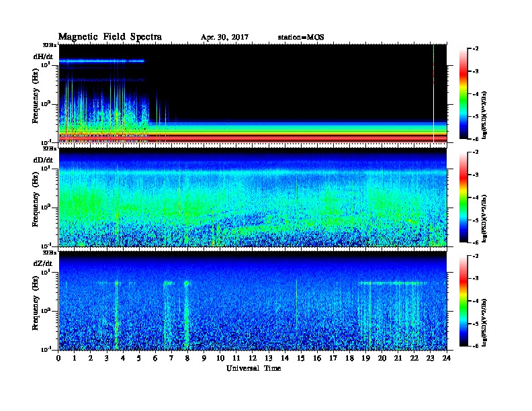Click log(PSD) units label beside dD/dt color bar

[485, 218]
